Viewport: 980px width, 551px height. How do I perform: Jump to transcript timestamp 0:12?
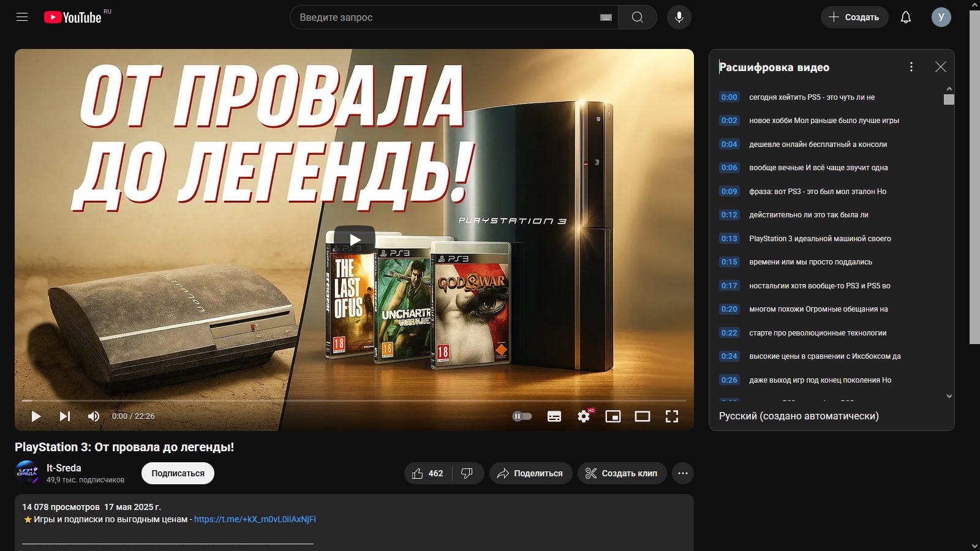click(729, 215)
